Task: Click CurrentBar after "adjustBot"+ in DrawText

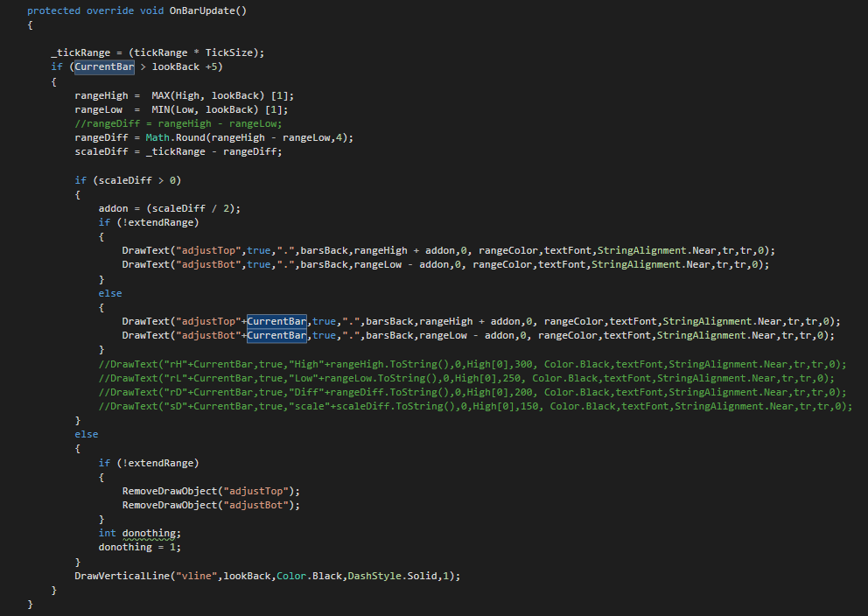Action: [x=276, y=335]
